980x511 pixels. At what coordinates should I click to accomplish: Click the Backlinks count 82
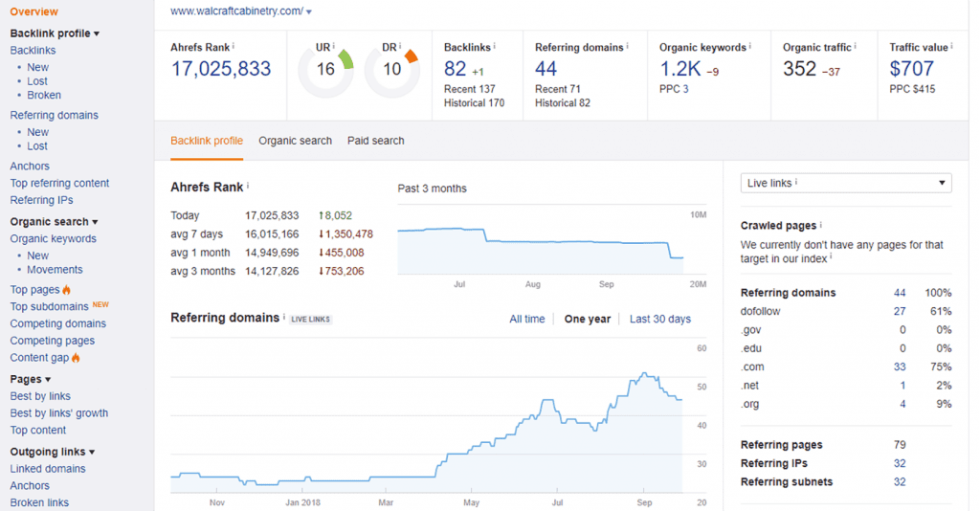tap(455, 69)
